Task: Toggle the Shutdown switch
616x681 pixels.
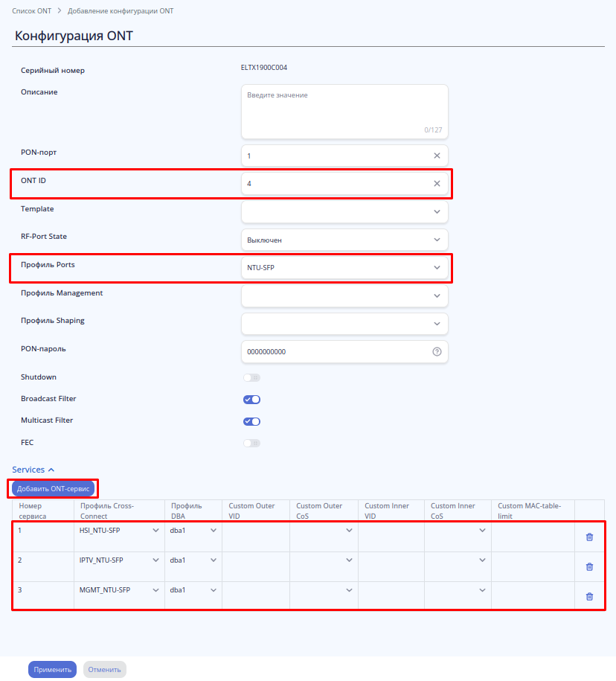Action: (251, 378)
